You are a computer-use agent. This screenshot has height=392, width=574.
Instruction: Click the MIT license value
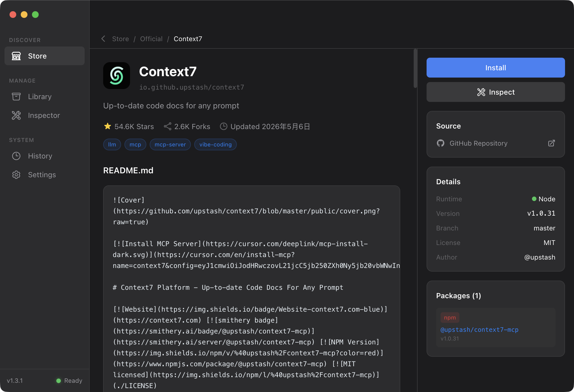click(549, 243)
